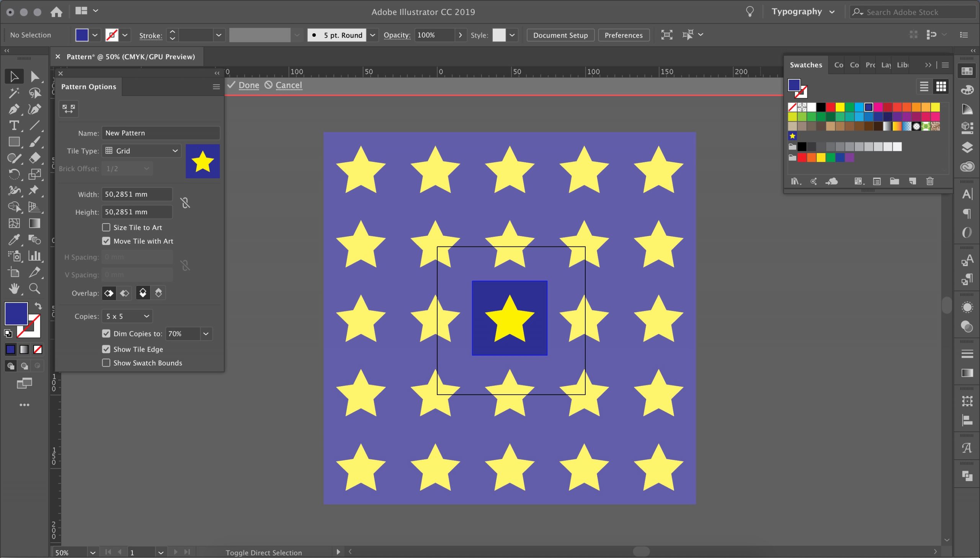Expand the Copies 5 x 5 dropdown
The image size is (980, 558).
(127, 316)
